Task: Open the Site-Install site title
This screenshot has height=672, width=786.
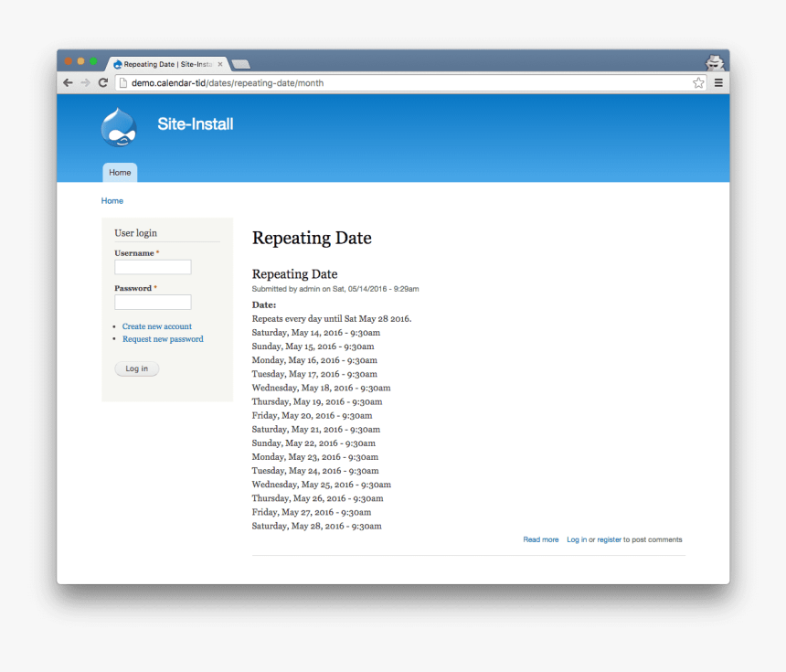Action: point(195,123)
